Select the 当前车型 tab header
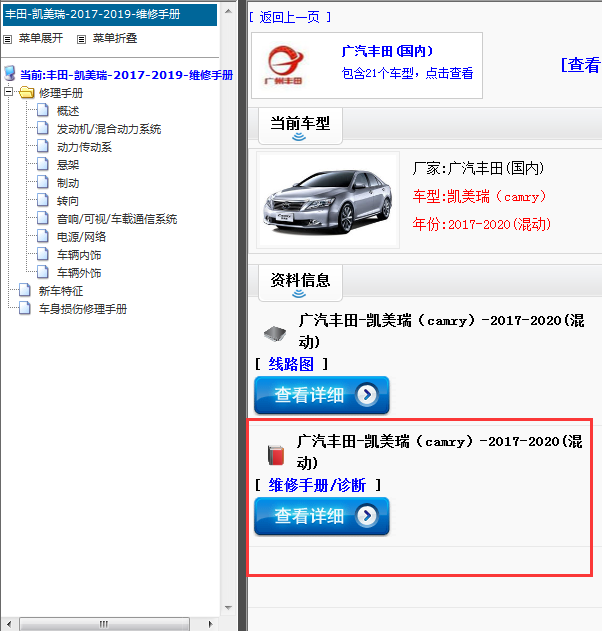 [x=300, y=126]
